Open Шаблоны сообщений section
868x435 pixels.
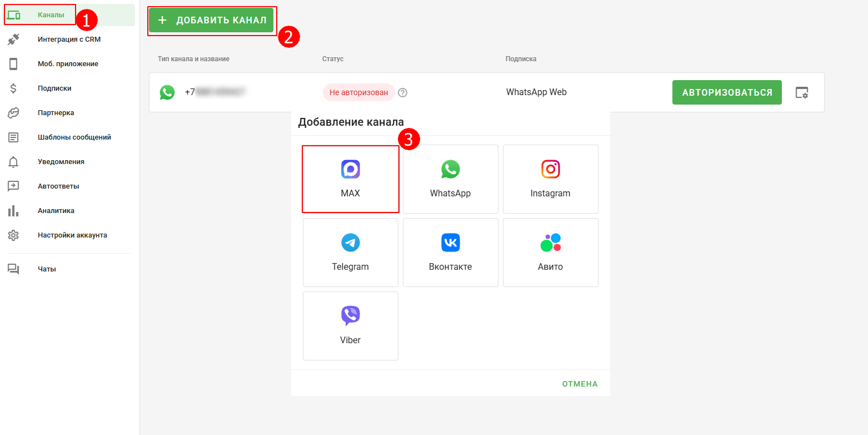(74, 137)
